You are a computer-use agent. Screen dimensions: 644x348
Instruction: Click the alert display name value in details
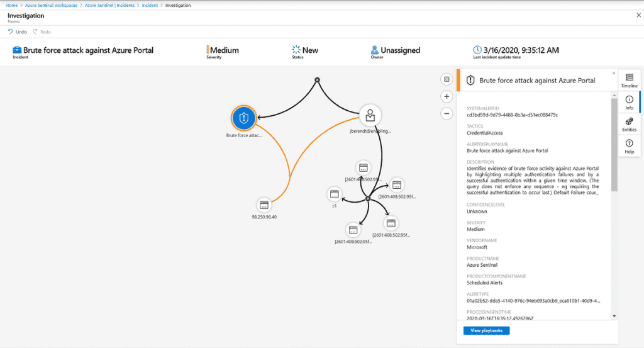point(508,151)
